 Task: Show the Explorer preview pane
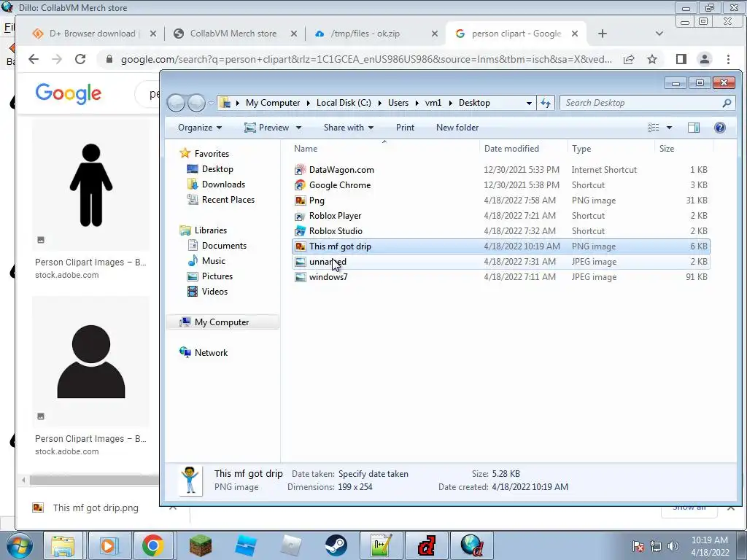point(694,128)
